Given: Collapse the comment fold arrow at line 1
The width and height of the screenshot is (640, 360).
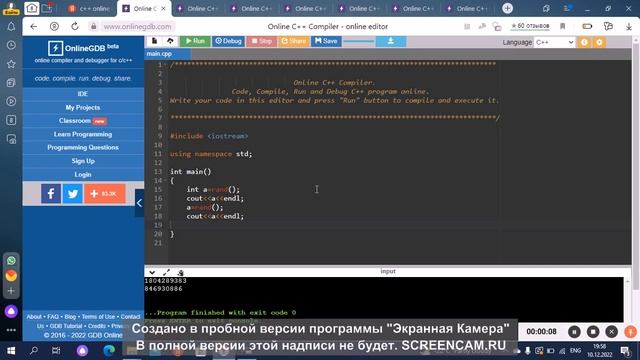Looking at the screenshot, I should point(165,65).
